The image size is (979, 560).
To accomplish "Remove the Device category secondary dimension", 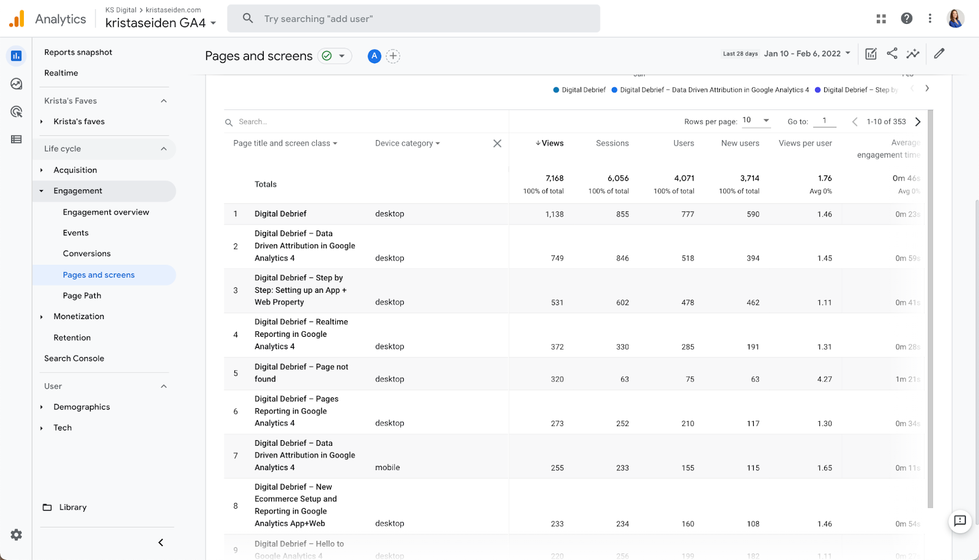I will [497, 144].
